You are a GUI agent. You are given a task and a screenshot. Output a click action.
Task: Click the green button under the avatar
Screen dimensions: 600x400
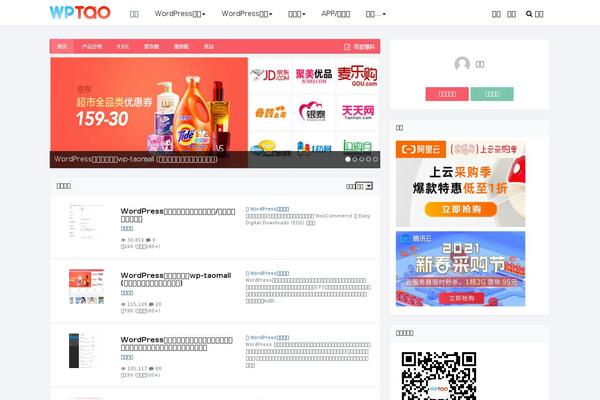tap(492, 94)
